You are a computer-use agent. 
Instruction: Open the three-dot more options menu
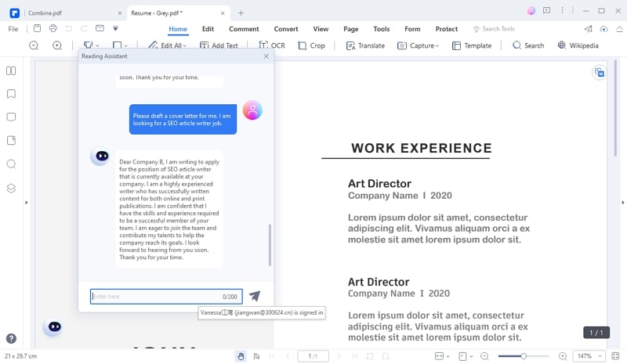562,11
